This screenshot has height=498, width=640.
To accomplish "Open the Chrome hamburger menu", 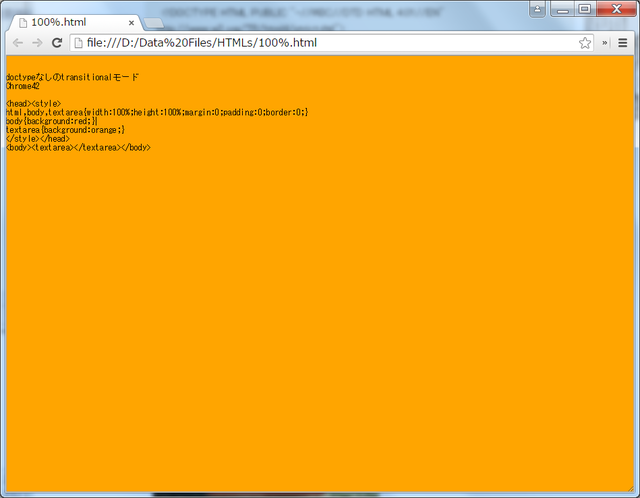I will (x=622, y=43).
